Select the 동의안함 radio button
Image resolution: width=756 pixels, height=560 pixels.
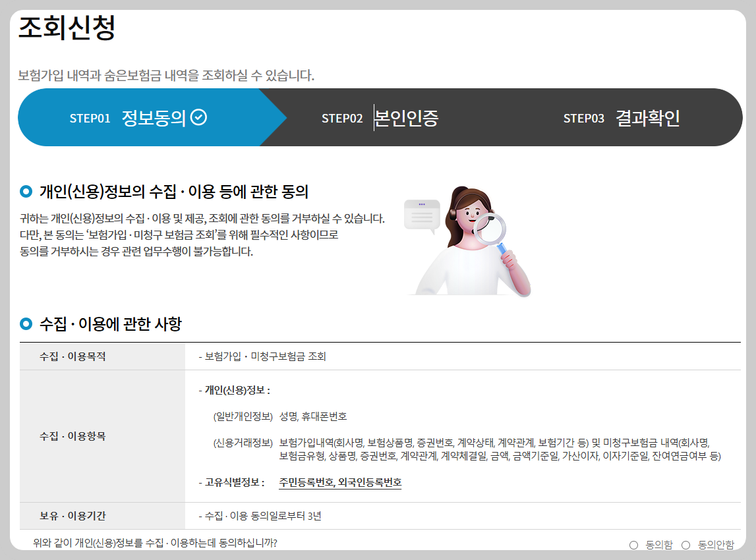(x=686, y=545)
